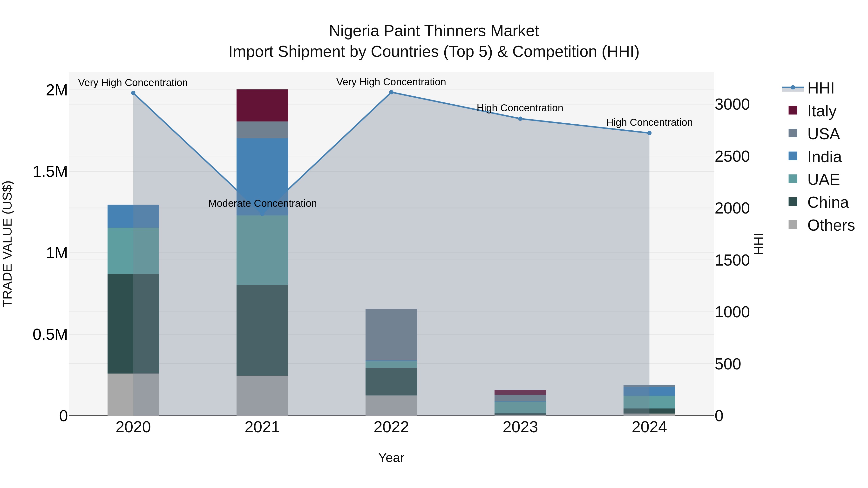Click the India blue color swatch
868x488 pixels.
[793, 156]
